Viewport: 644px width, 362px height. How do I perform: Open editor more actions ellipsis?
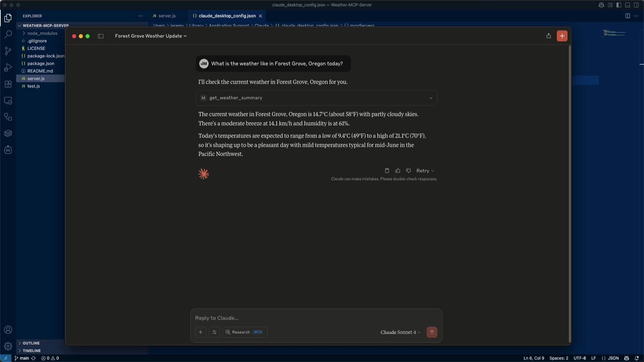coord(636,16)
